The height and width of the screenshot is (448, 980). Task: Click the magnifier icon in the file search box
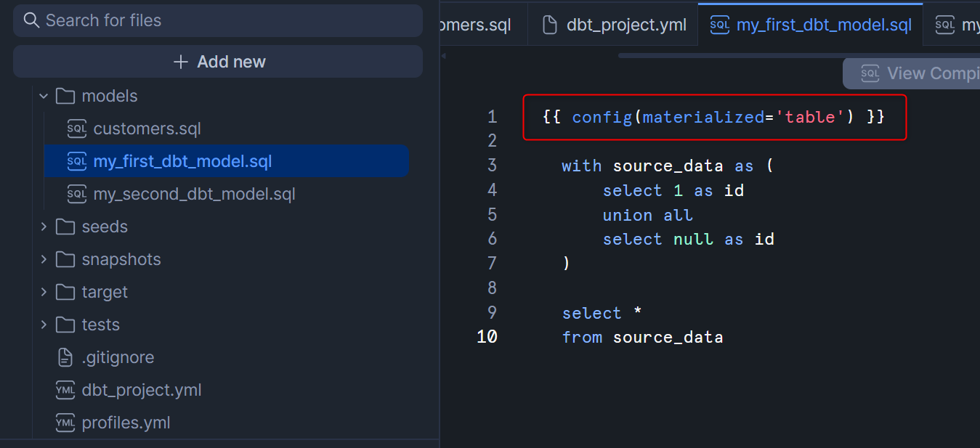coord(31,20)
